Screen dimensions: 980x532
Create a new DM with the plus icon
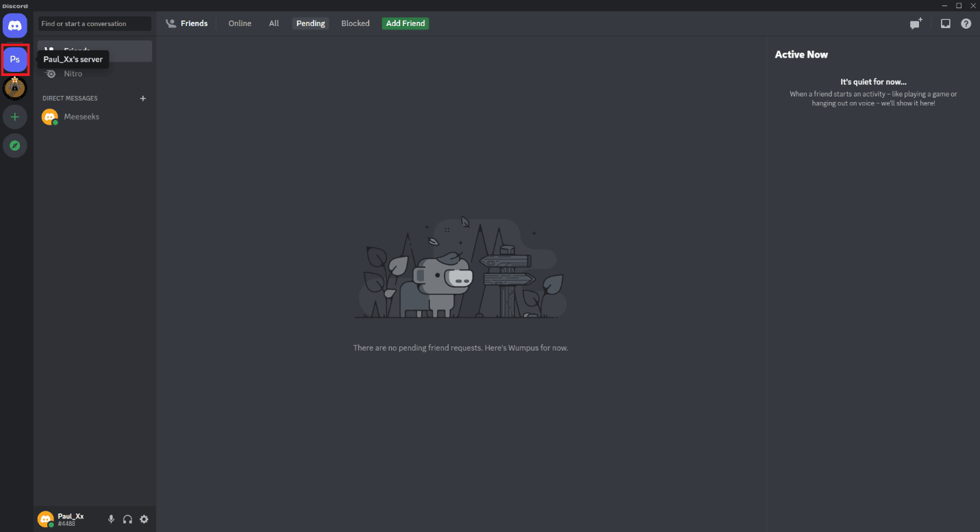[x=143, y=99]
